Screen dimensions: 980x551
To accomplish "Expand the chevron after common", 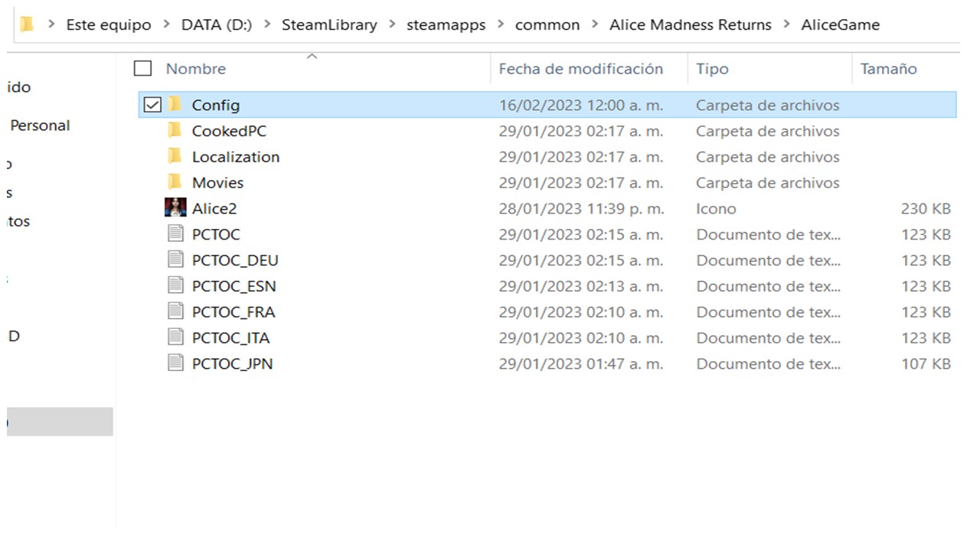I will click(x=595, y=24).
